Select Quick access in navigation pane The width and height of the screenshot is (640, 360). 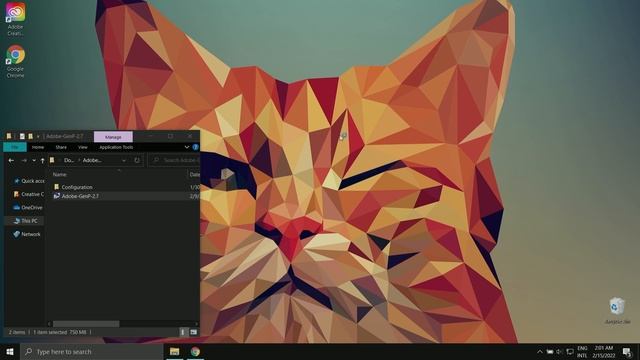click(x=29, y=181)
